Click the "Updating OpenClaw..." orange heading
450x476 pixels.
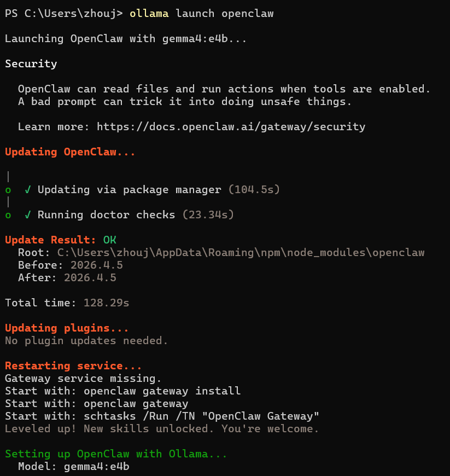pos(70,152)
